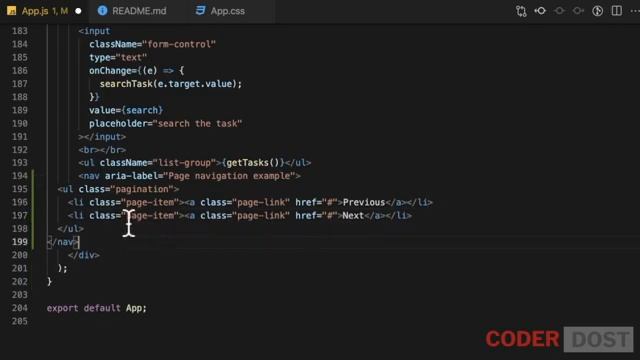Click the placeholder="search the task" text
640x360 pixels.
166,123
